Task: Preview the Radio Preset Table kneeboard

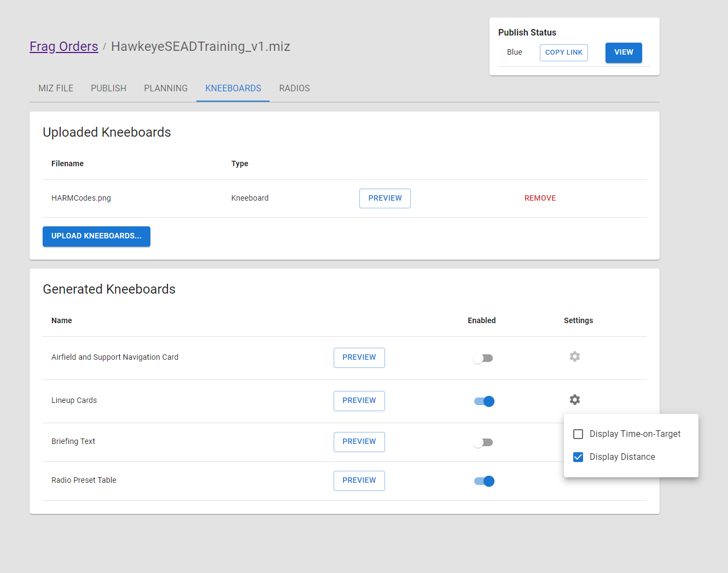Action: pyautogui.click(x=359, y=481)
